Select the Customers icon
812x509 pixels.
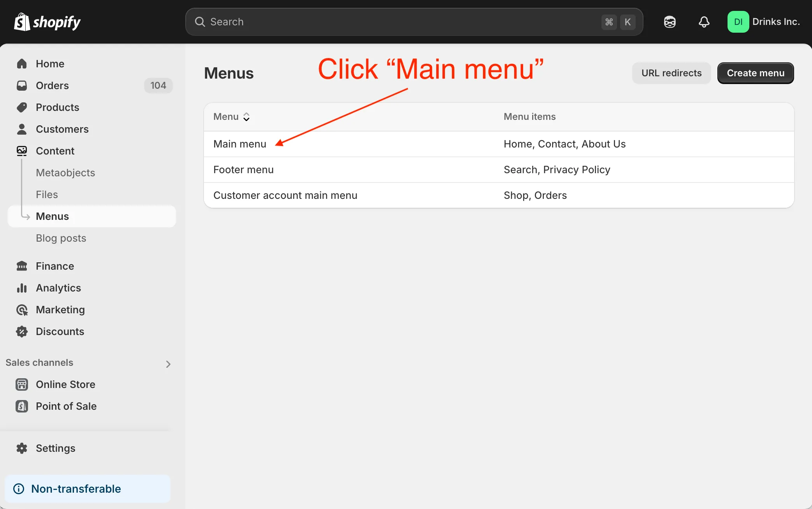click(22, 129)
